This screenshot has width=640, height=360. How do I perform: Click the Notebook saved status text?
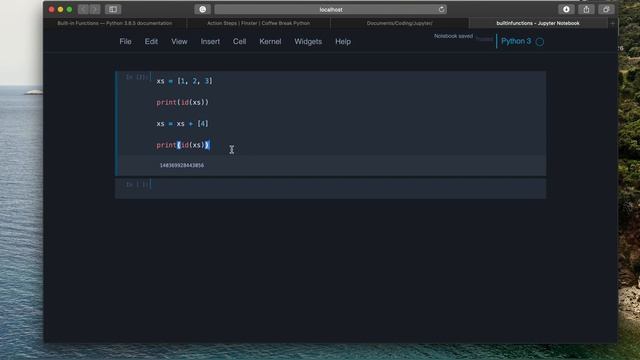click(x=453, y=36)
